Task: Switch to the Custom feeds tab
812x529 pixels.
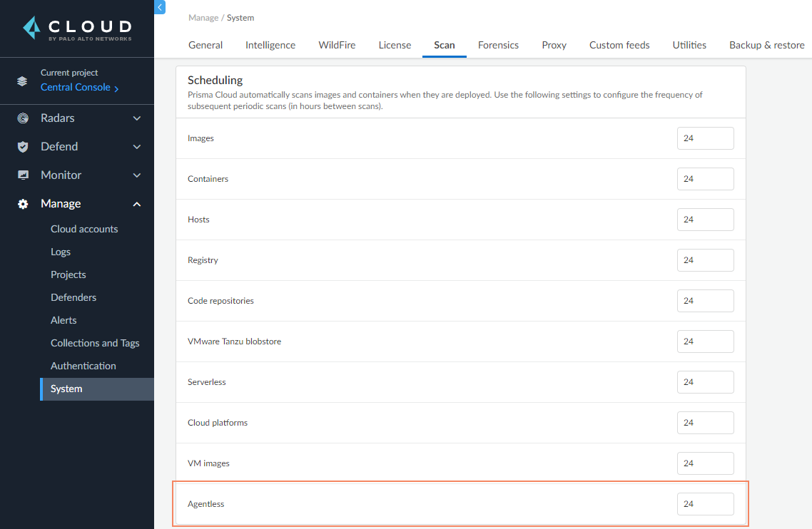Action: (619, 45)
